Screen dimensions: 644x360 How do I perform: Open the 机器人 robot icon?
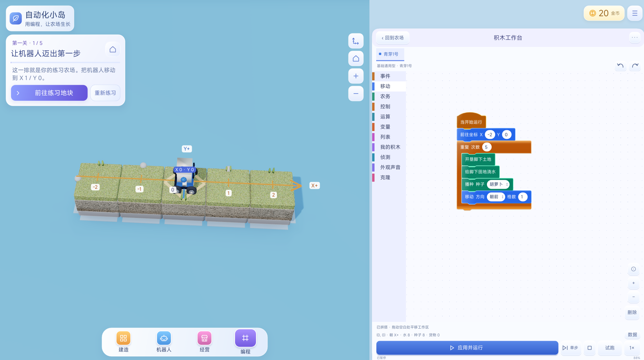pyautogui.click(x=164, y=338)
